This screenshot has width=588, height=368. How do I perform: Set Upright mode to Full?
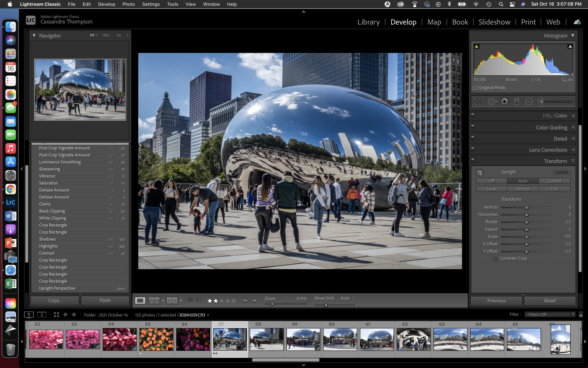(x=554, y=189)
